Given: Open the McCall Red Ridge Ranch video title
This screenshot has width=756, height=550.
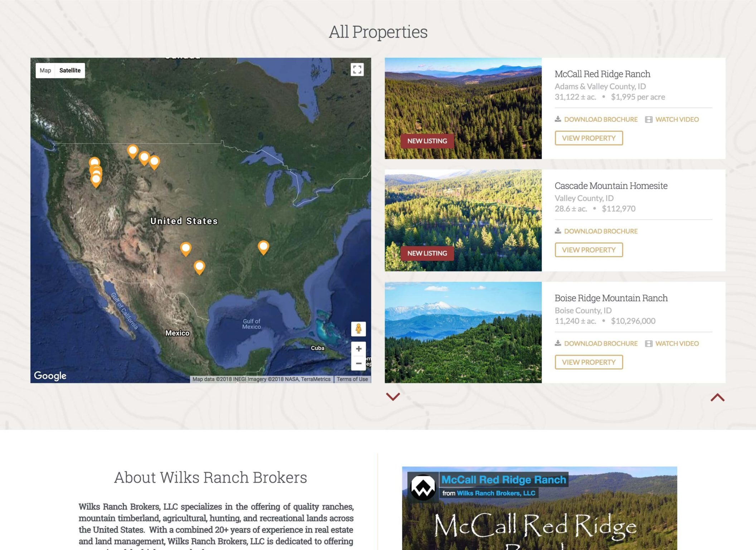Looking at the screenshot, I should (x=504, y=480).
